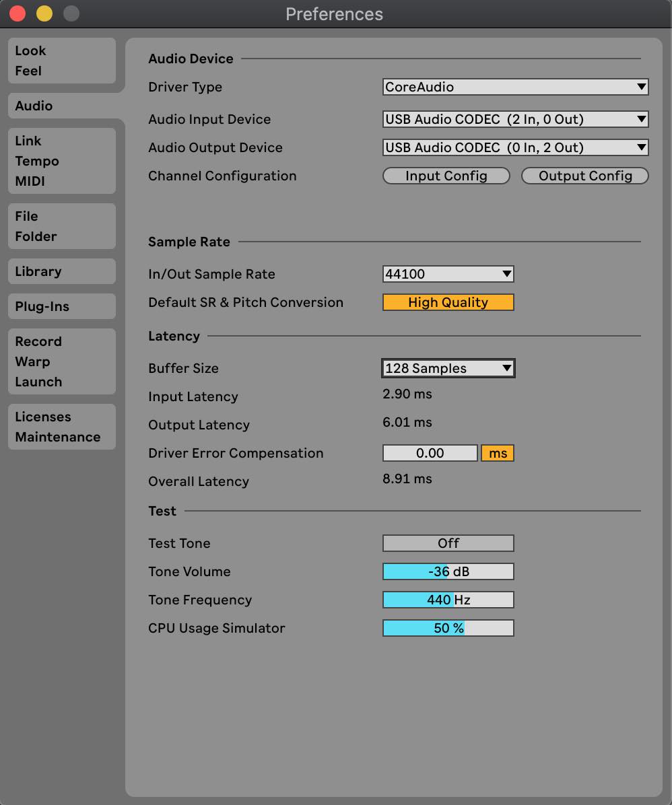The height and width of the screenshot is (805, 672).
Task: Toggle the High Quality conversion button
Action: coord(448,302)
